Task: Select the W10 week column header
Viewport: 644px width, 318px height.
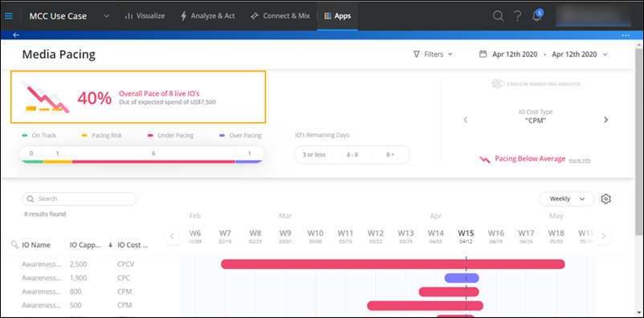Action: (316, 237)
